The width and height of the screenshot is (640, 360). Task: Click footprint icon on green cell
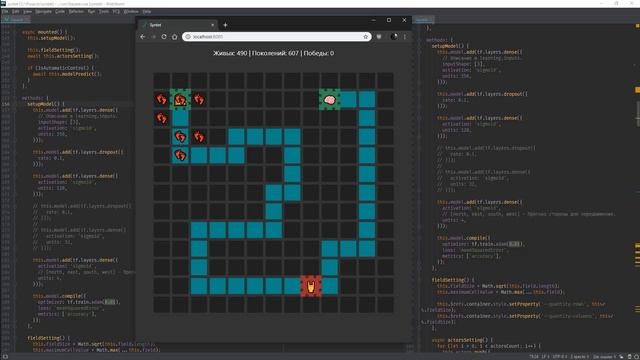click(x=180, y=99)
